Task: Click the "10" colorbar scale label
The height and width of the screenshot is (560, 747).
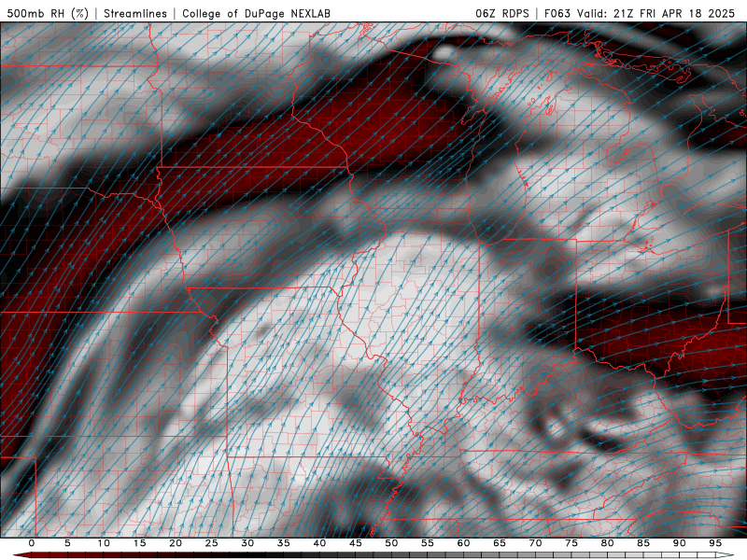Action: click(104, 543)
